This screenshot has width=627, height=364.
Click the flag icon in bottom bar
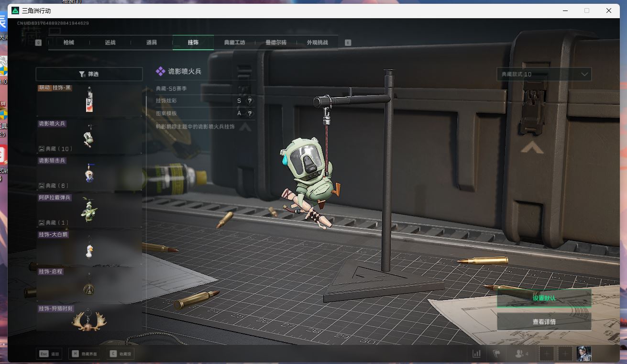496,354
